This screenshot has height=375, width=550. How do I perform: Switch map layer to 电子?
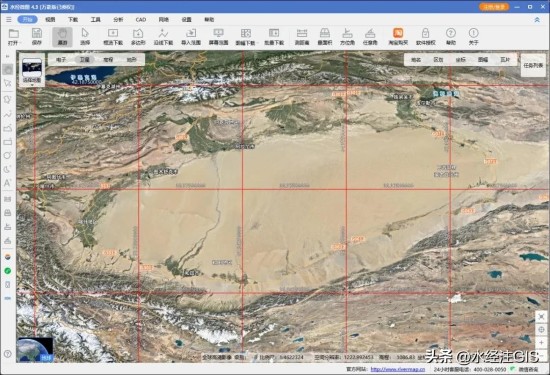61,60
